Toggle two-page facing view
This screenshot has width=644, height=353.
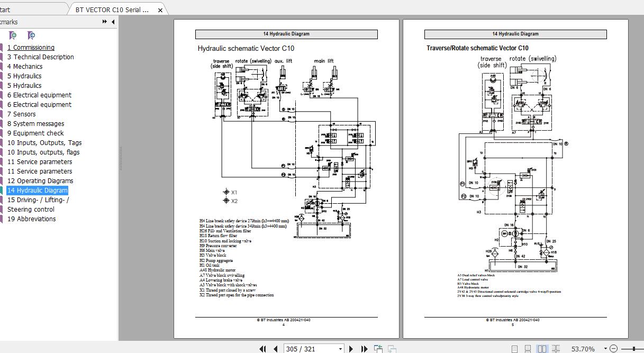[x=542, y=349]
